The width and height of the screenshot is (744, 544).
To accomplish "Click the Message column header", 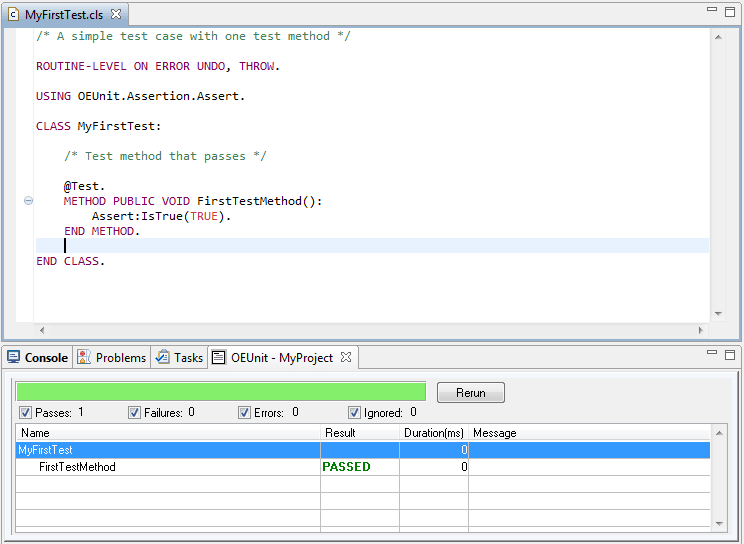I will [589, 433].
